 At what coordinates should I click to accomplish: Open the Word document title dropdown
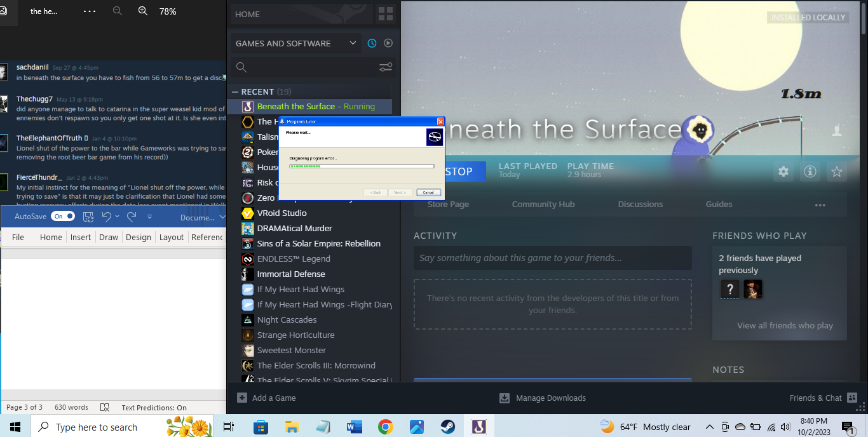coord(222,217)
